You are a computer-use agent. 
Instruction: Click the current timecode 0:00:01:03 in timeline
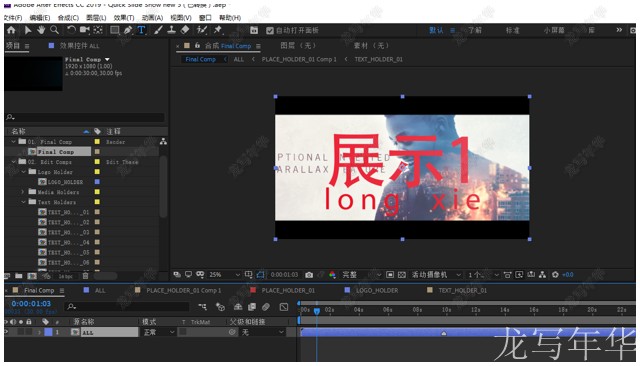31,304
